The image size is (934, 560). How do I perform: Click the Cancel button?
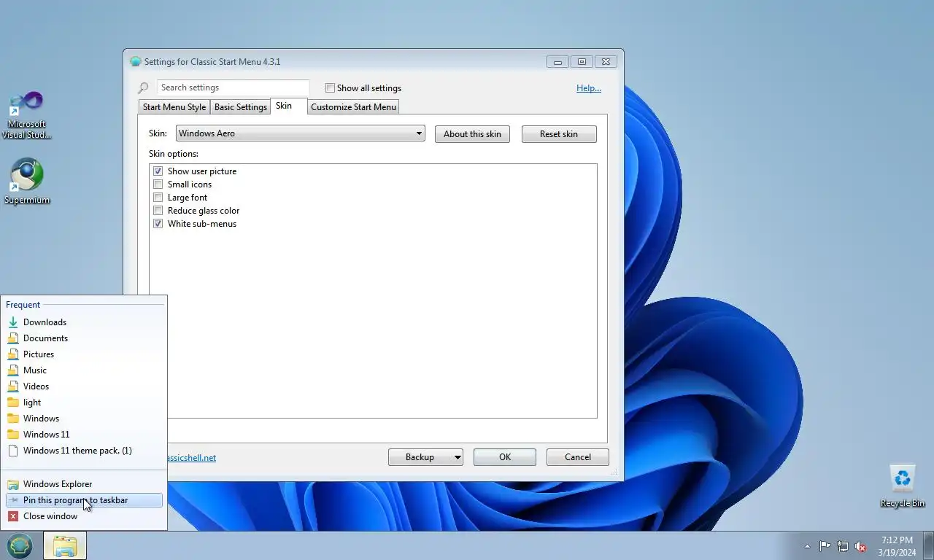click(x=578, y=457)
